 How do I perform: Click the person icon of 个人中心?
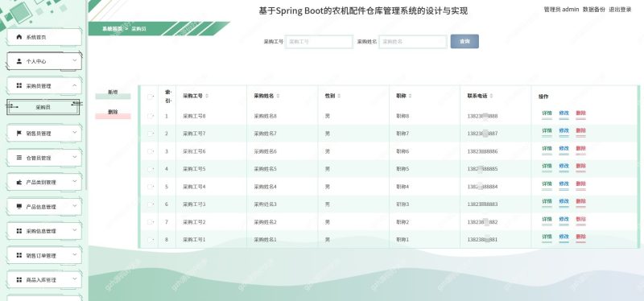(x=19, y=61)
